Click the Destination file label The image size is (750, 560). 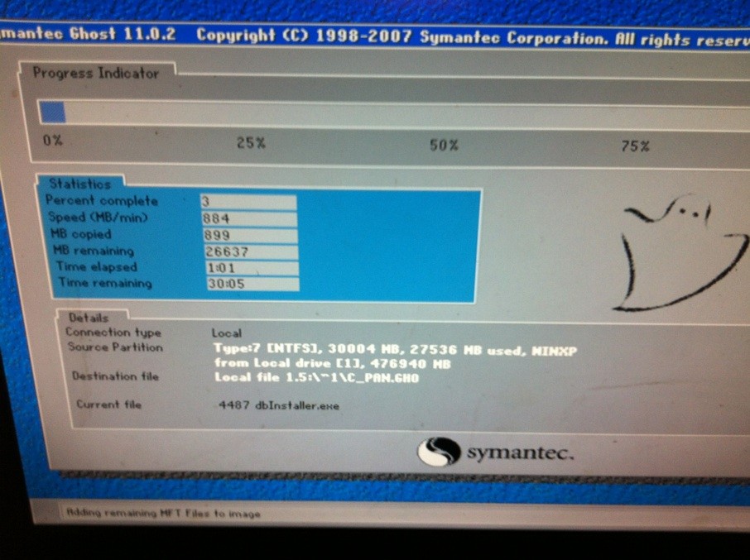tap(115, 376)
